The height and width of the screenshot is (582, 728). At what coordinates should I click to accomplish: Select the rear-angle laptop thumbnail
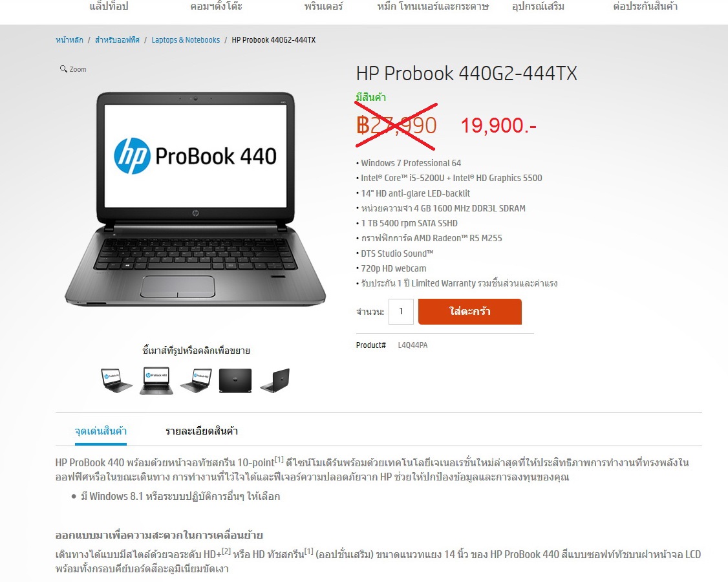[x=275, y=380]
